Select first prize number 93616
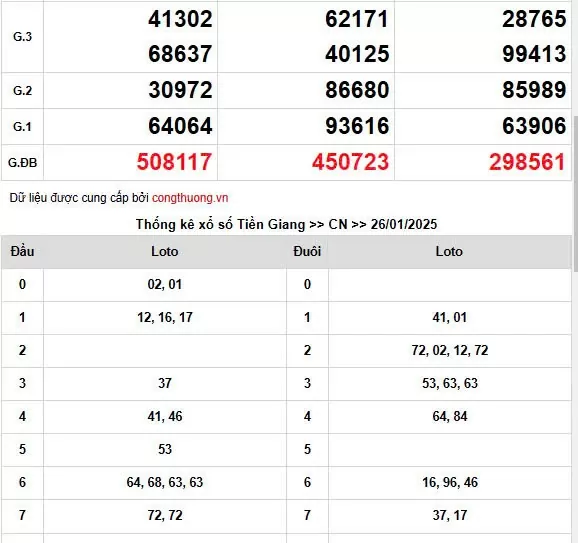Image resolution: width=578 pixels, height=543 pixels. tap(357, 126)
